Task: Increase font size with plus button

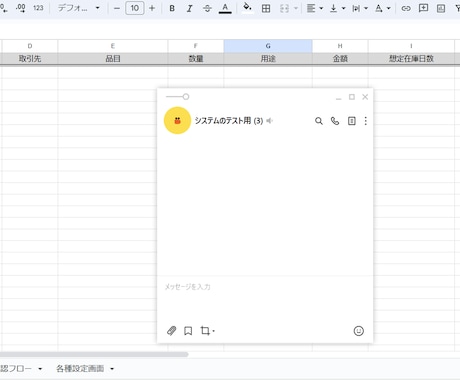Action: pyautogui.click(x=152, y=8)
